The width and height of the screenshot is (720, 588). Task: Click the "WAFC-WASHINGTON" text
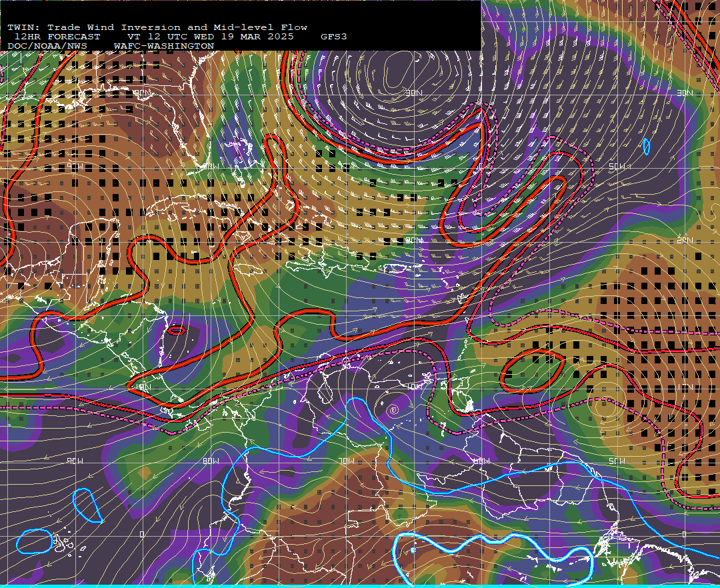[x=164, y=47]
